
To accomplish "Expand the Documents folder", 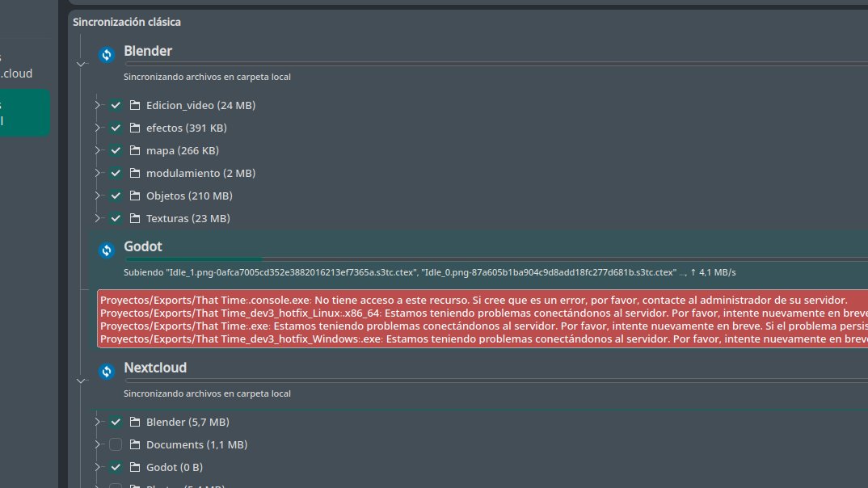I will coord(98,445).
